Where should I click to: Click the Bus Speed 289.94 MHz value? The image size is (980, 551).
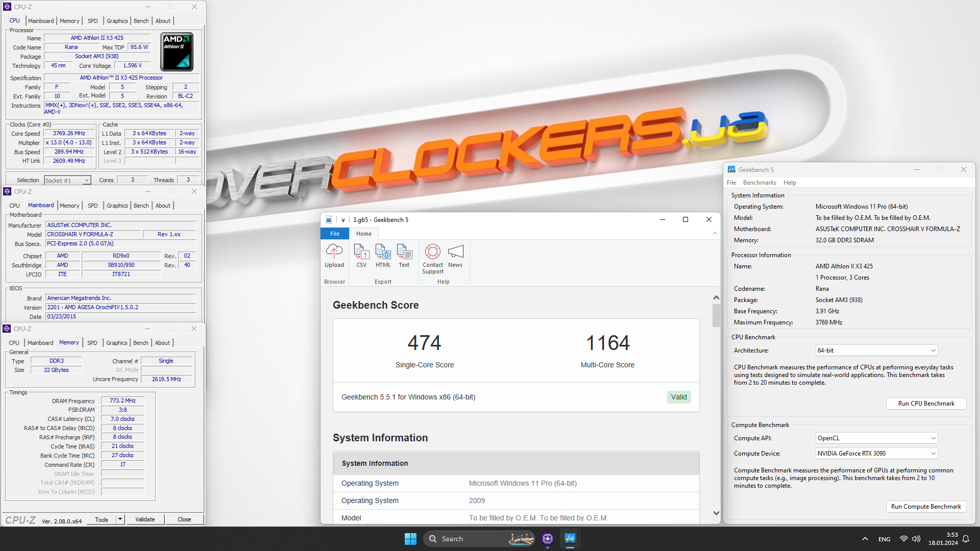pyautogui.click(x=69, y=152)
